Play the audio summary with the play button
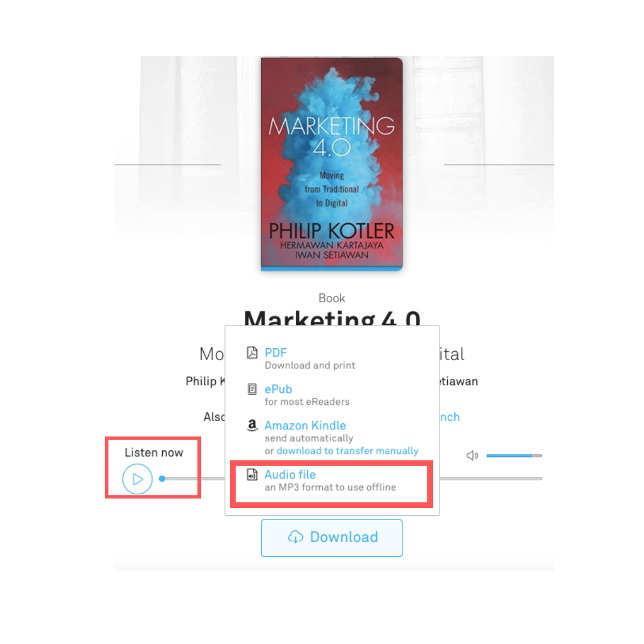 click(137, 479)
